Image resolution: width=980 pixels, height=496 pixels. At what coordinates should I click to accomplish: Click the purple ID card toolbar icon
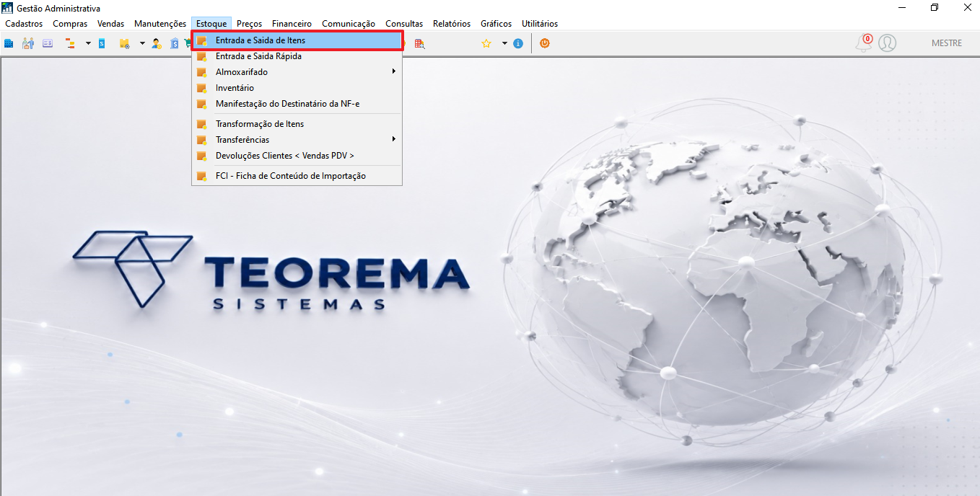pos(48,43)
